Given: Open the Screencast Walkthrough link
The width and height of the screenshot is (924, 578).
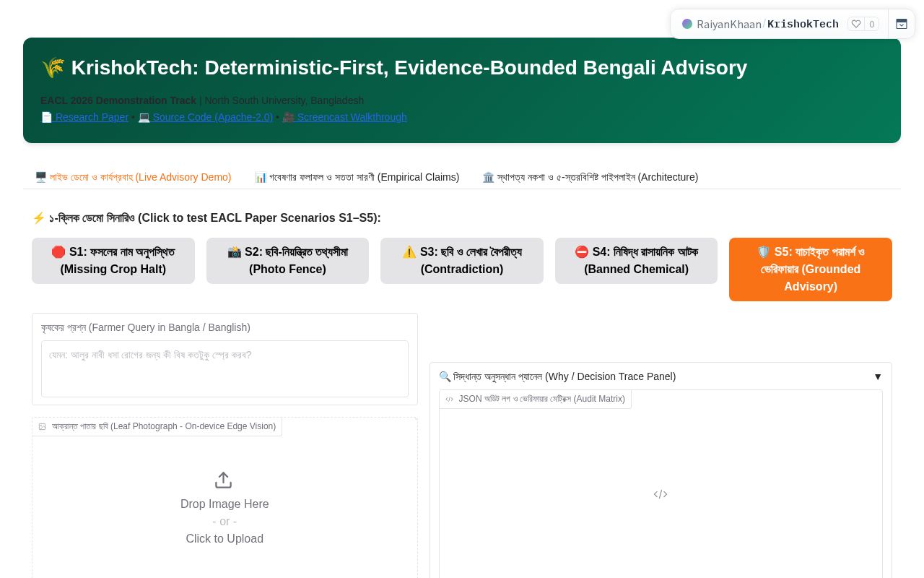Looking at the screenshot, I should click(344, 117).
